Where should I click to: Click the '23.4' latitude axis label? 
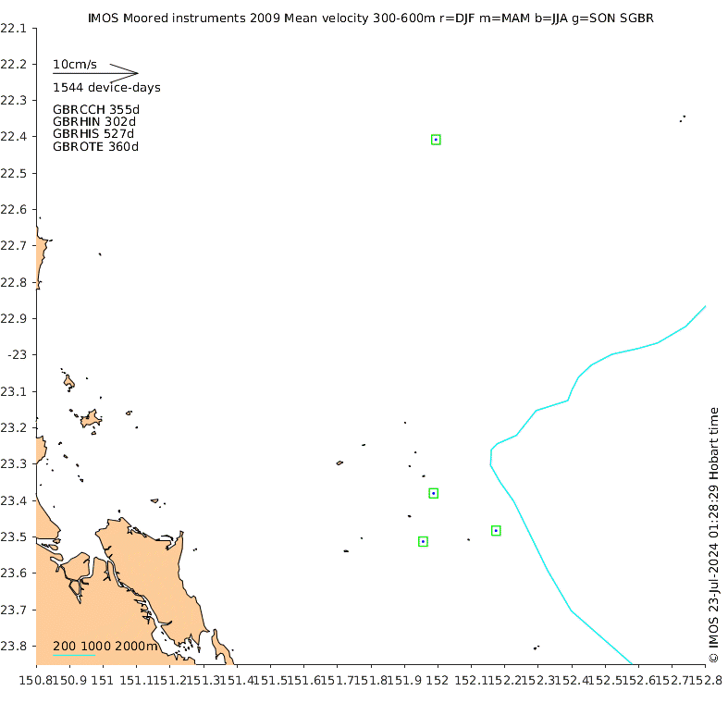coord(14,500)
